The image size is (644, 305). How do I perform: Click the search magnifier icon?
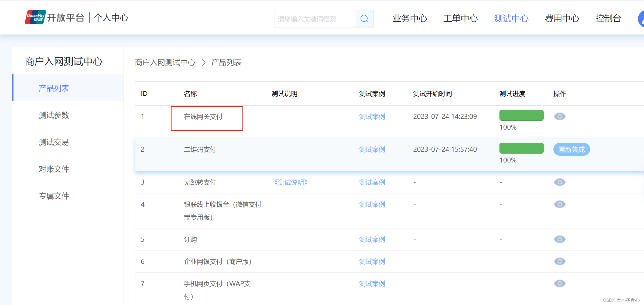(x=364, y=19)
